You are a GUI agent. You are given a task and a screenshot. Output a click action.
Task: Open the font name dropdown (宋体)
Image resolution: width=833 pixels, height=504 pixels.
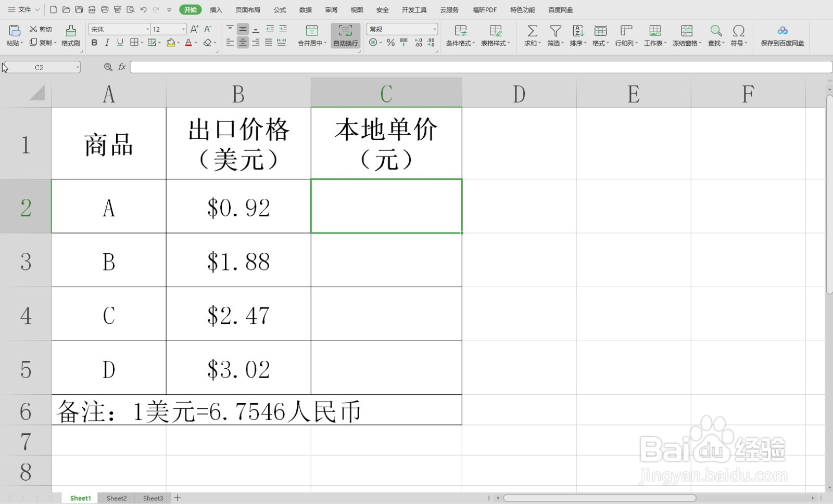click(147, 29)
